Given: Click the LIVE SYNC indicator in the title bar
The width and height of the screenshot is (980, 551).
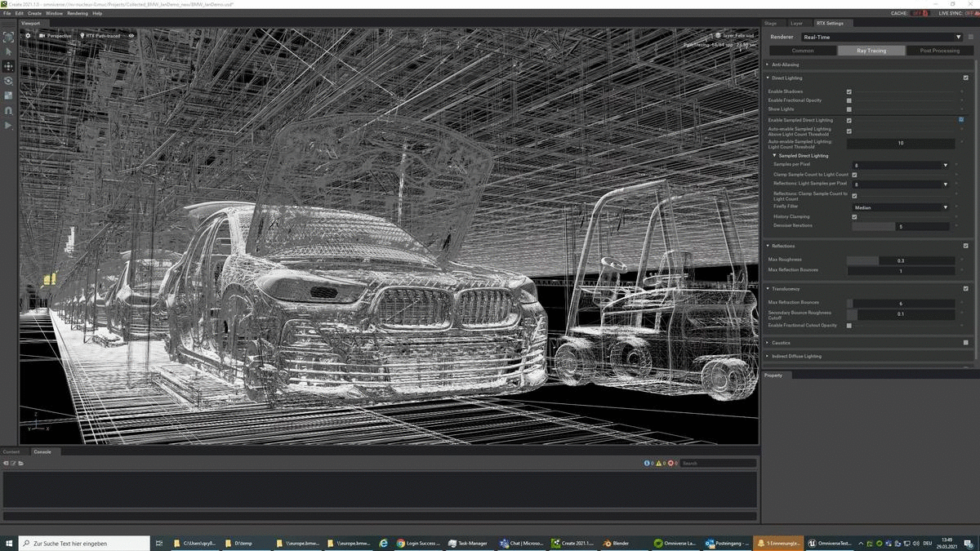Looking at the screenshot, I should pyautogui.click(x=952, y=13).
